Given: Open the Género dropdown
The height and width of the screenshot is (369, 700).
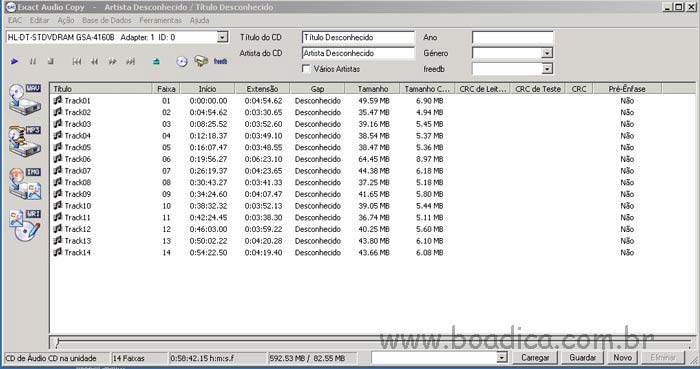Looking at the screenshot, I should 547,53.
